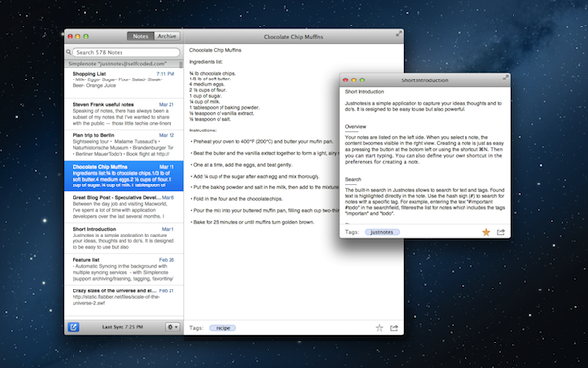Open the Feature list note

[x=123, y=269]
